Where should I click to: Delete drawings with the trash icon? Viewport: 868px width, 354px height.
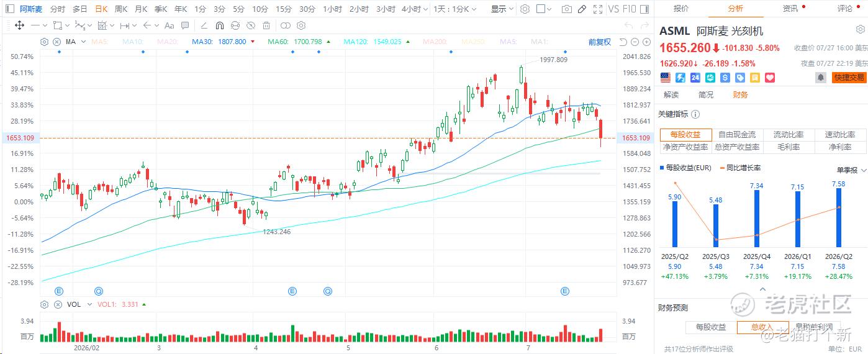point(266,25)
